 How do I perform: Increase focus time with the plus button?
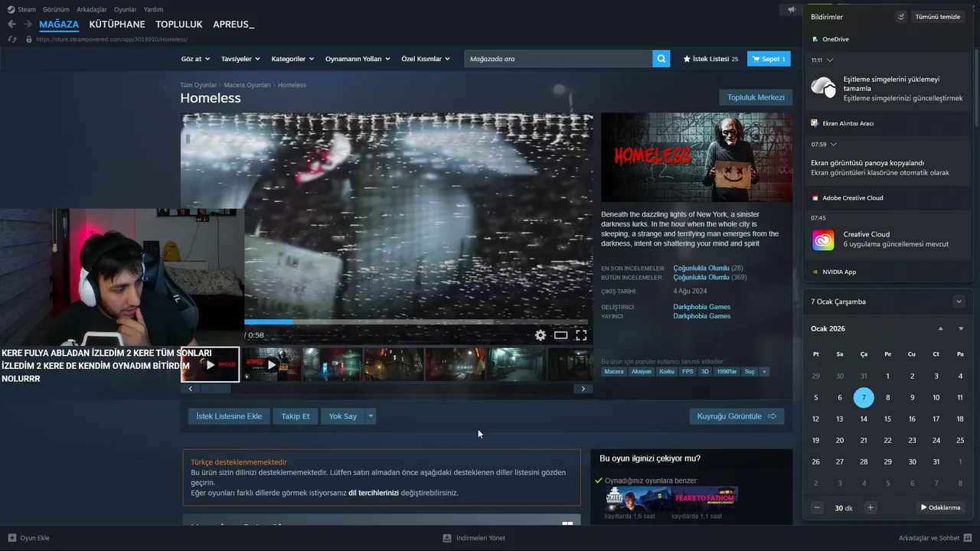click(871, 507)
